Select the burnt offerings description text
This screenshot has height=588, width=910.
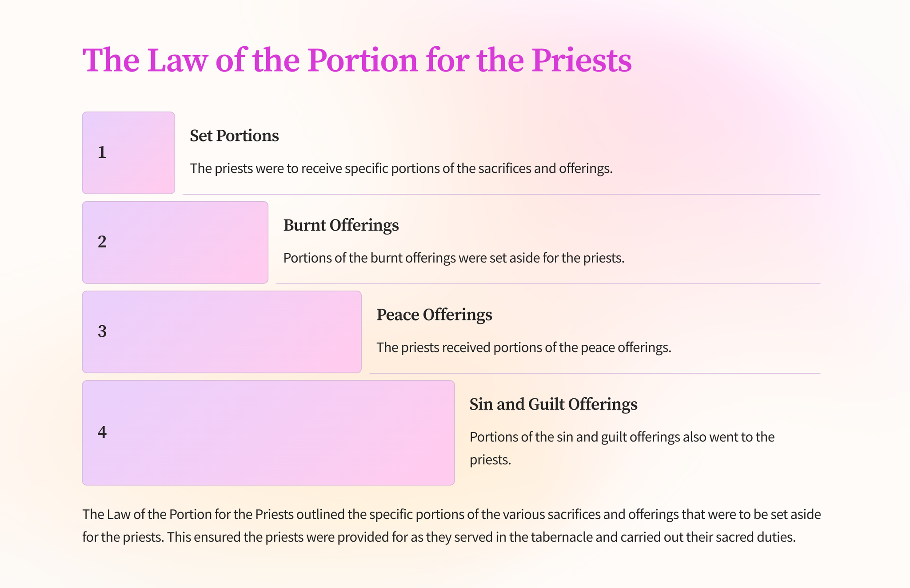pos(454,258)
